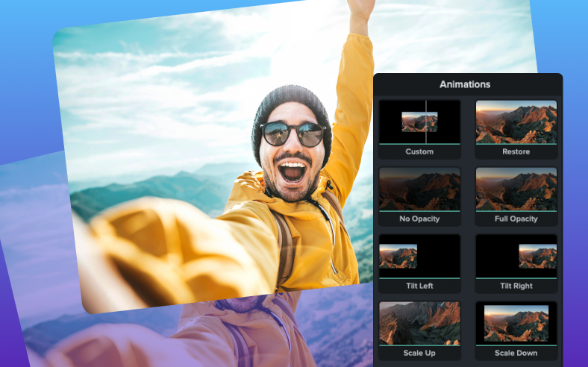Choose the No Opacity animation thumbnail

[x=419, y=189]
